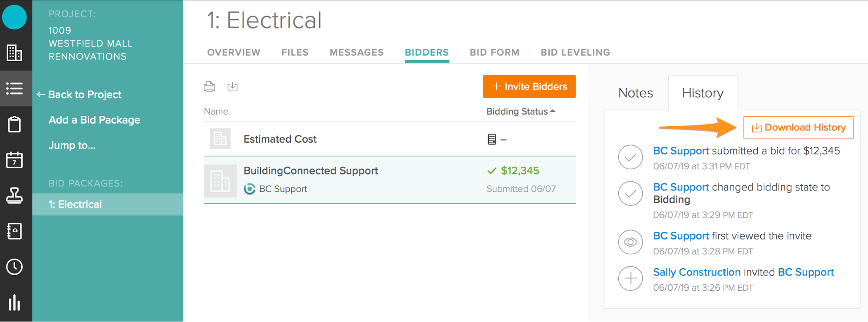
Task: Open the bar chart reports icon
Action: (x=14, y=302)
